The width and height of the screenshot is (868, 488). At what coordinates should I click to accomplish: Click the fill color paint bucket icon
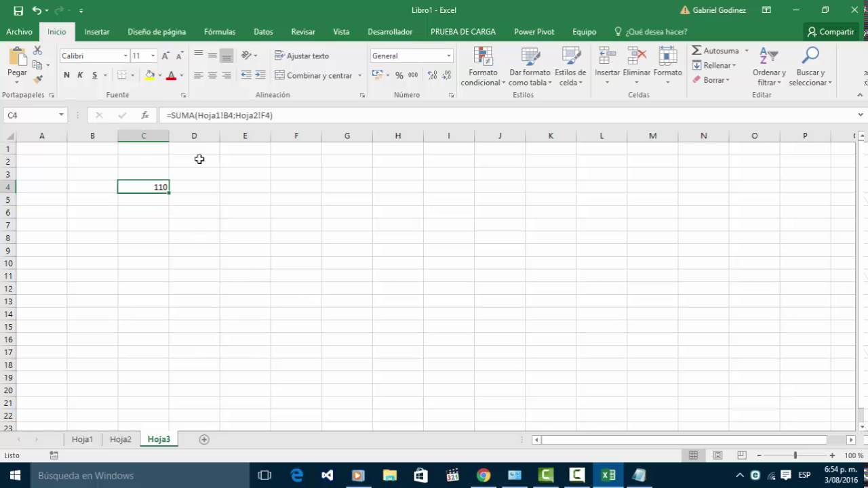click(151, 75)
